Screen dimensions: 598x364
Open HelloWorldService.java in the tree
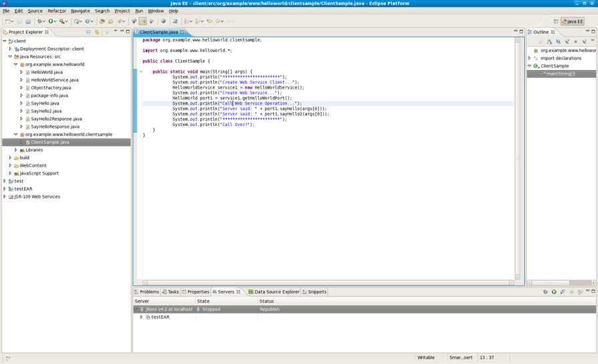coord(54,80)
